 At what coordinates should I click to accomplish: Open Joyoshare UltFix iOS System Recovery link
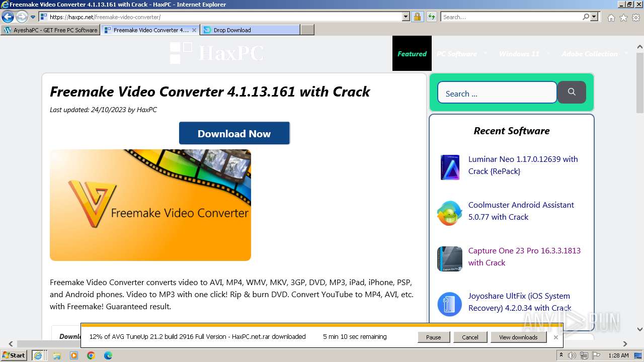point(520,302)
